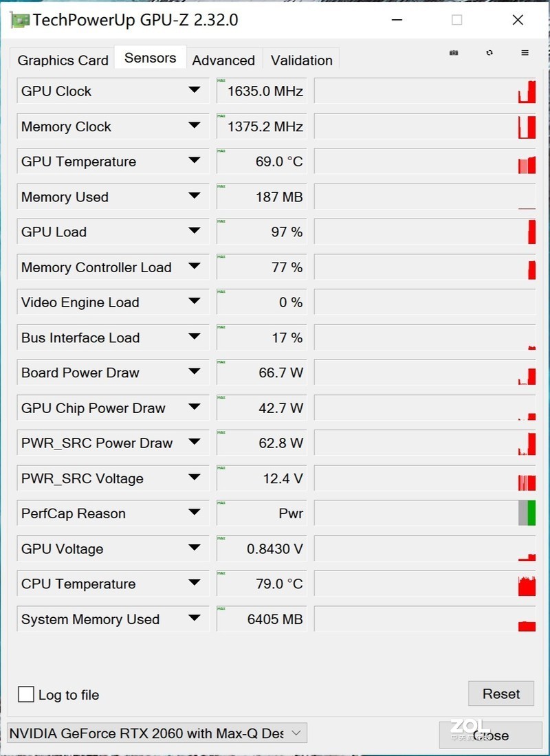
Task: Open the GPU Clock sensor dropdown
Action: tap(195, 90)
